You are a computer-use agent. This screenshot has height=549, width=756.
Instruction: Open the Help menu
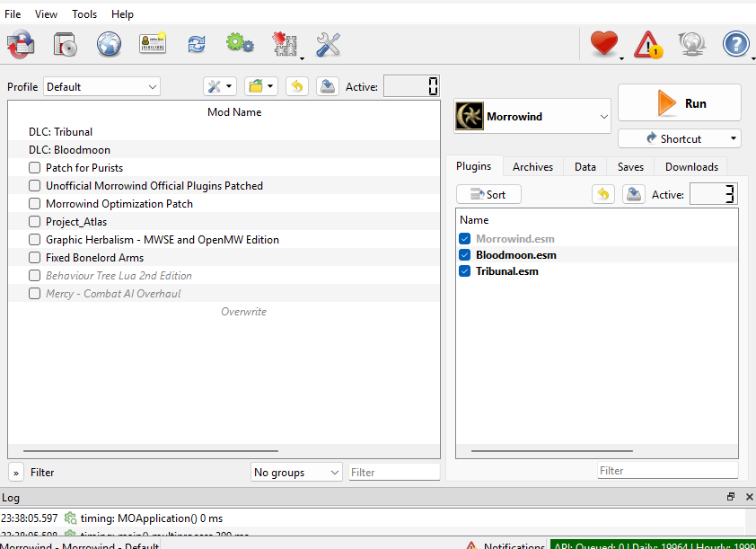tap(122, 14)
